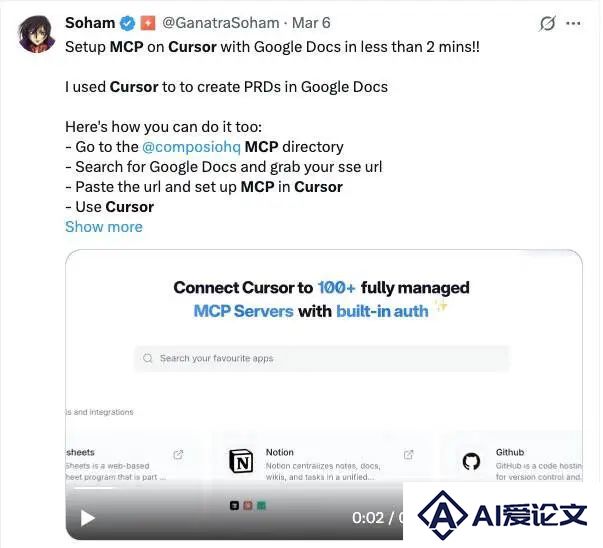The image size is (603, 548).
Task: Click the GitHub octocat logo
Action: 471,461
